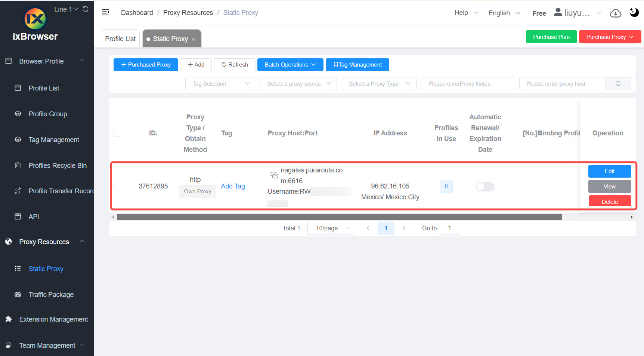Open the Purchase Proxy dropdown button

610,37
